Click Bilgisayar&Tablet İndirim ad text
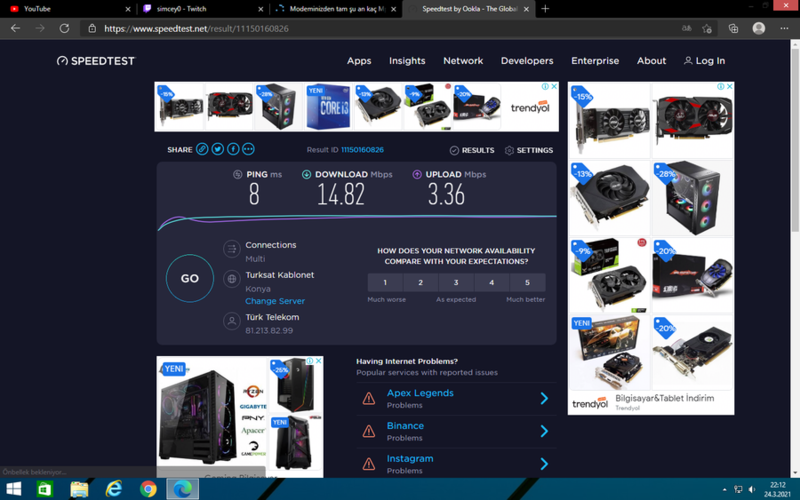The width and height of the screenshot is (800, 500). (x=664, y=398)
